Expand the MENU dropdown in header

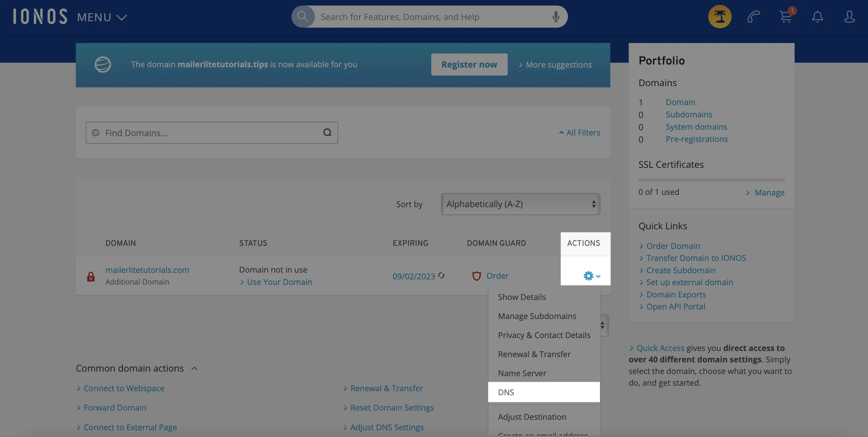tap(102, 17)
